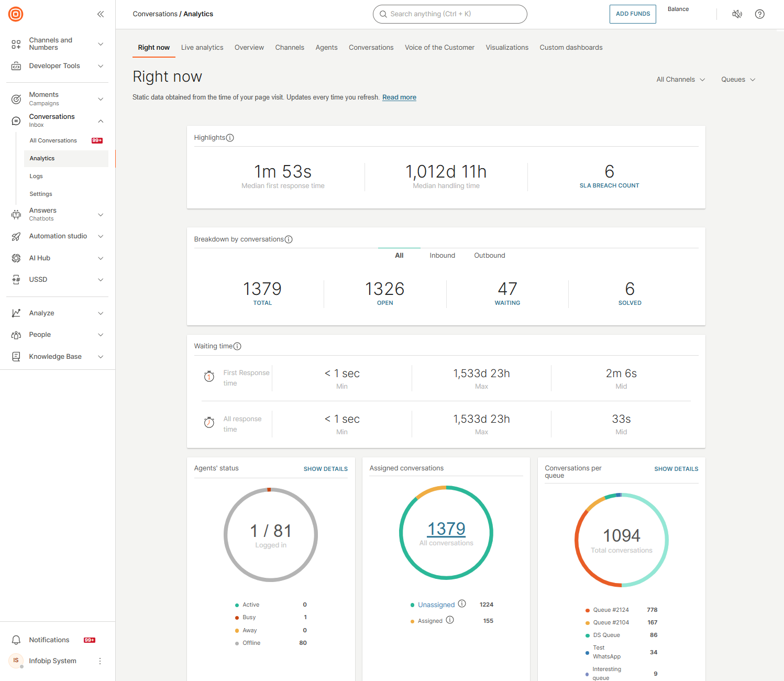The image size is (784, 681).
Task: Switch to the Live analytics tab
Action: point(202,48)
